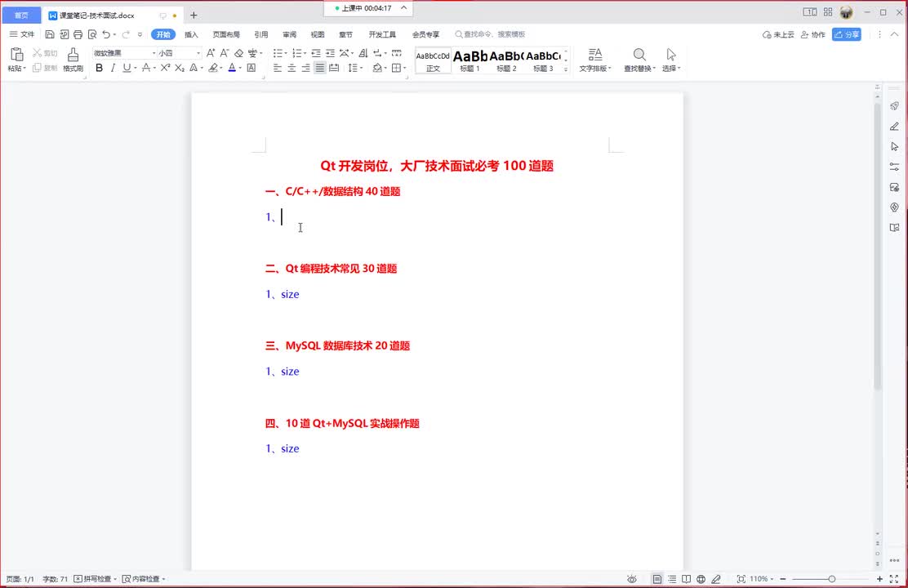908x588 pixels.
Task: Apply the 标题 1 heading style
Action: [x=470, y=60]
